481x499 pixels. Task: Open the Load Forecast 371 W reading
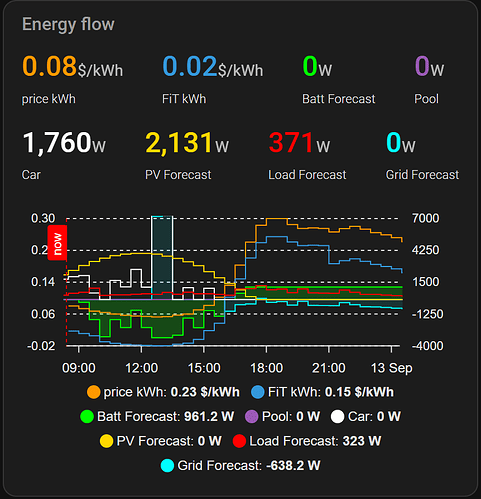[299, 143]
